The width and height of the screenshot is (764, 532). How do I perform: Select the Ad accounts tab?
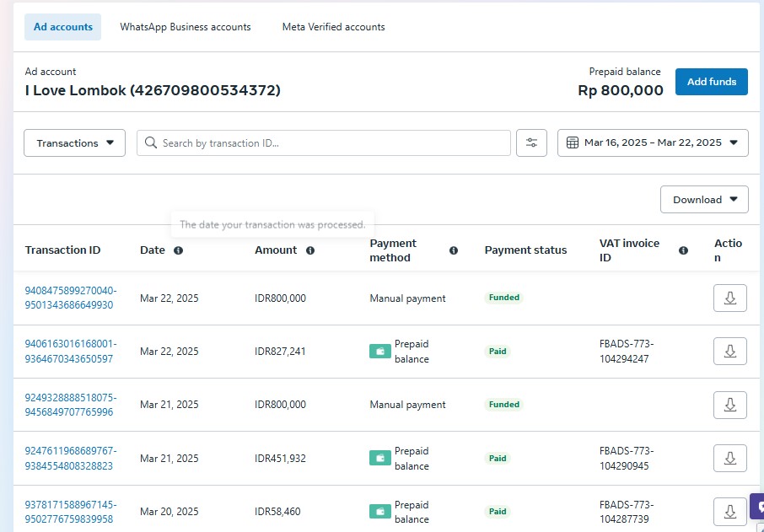(63, 27)
